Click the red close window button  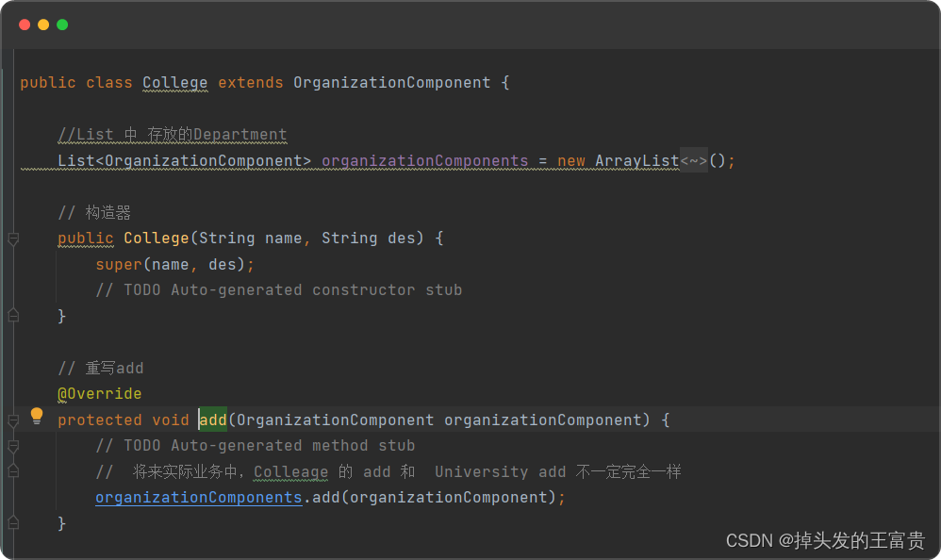25,25
